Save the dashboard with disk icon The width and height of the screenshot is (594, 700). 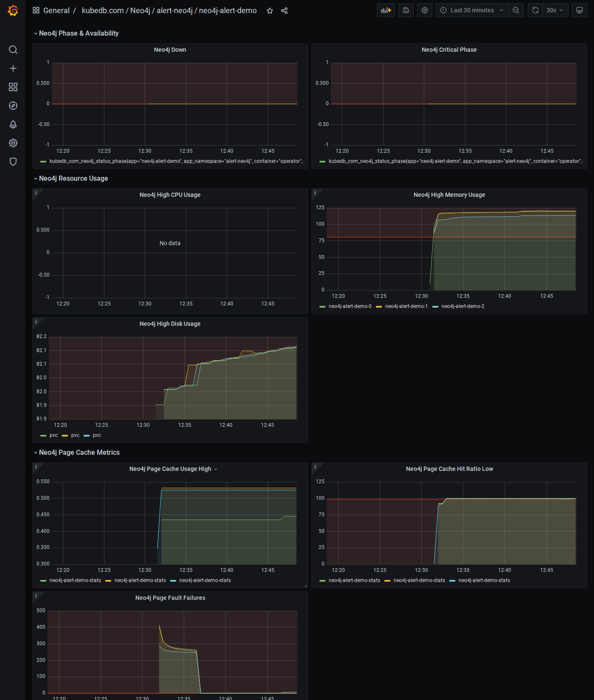tap(406, 10)
